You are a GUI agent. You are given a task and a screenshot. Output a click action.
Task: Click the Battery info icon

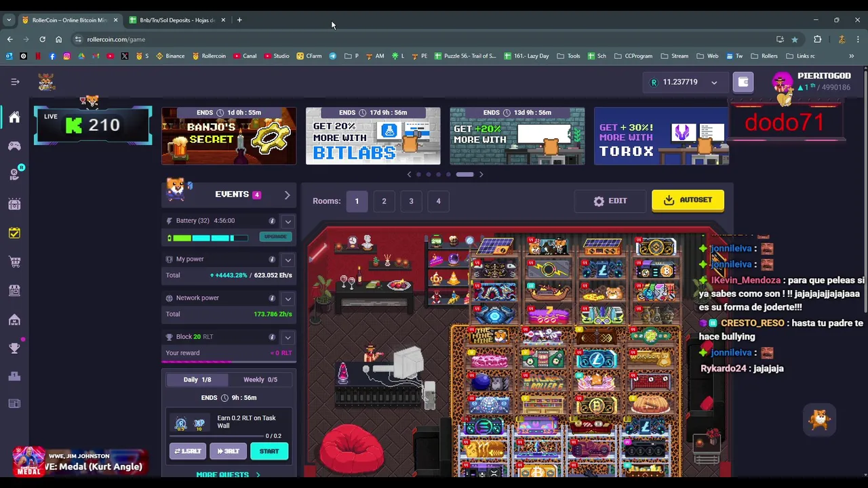(272, 221)
